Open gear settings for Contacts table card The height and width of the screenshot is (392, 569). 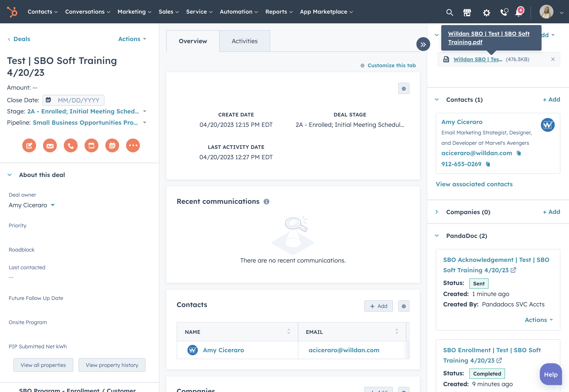click(404, 306)
